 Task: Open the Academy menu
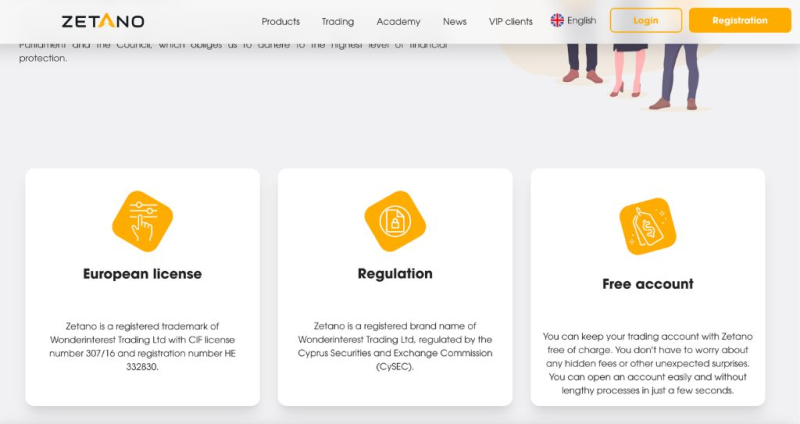click(398, 21)
